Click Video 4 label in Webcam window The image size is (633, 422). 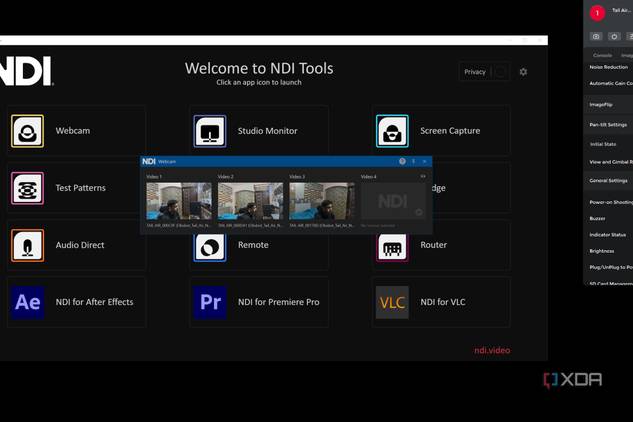[x=369, y=176]
